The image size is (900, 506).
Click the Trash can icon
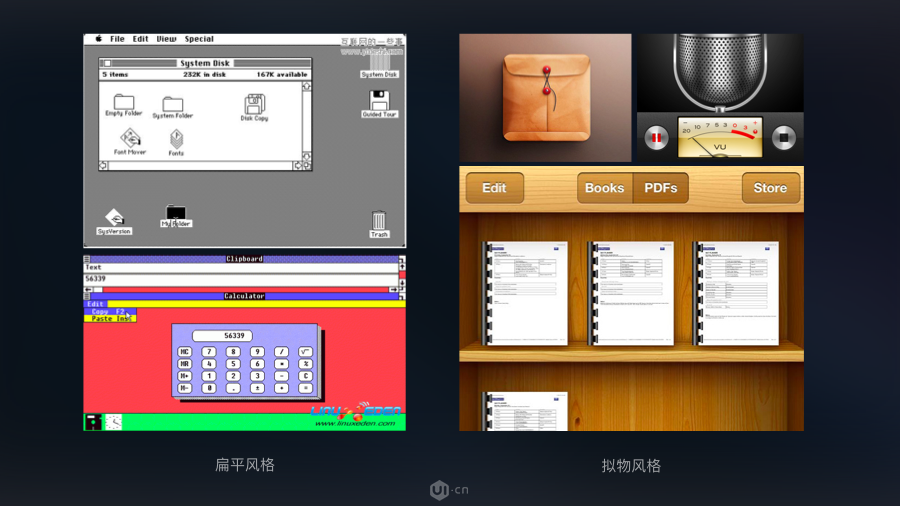379,224
